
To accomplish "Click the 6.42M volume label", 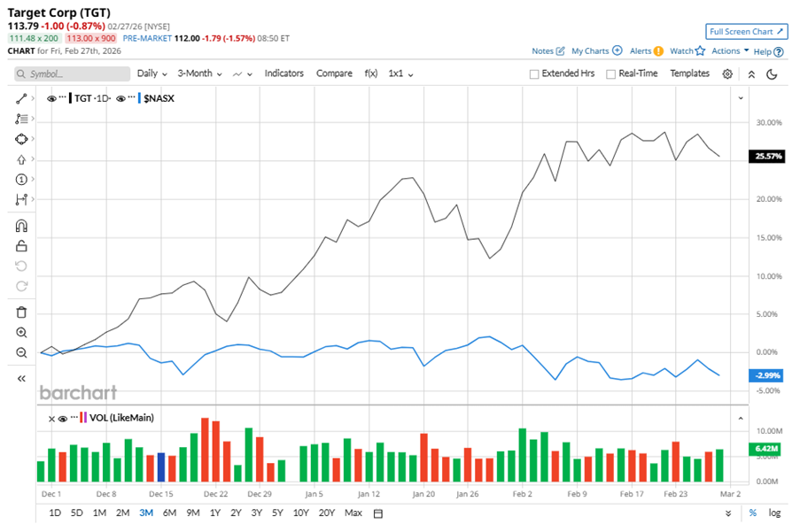I will tap(765, 449).
